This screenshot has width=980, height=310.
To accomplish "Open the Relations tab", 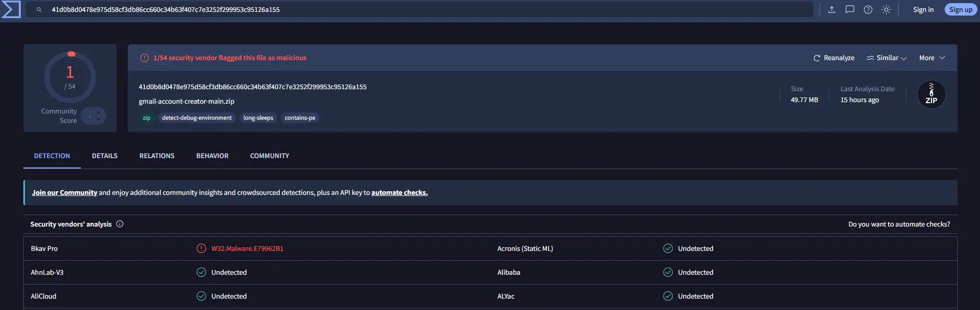I will (x=157, y=156).
